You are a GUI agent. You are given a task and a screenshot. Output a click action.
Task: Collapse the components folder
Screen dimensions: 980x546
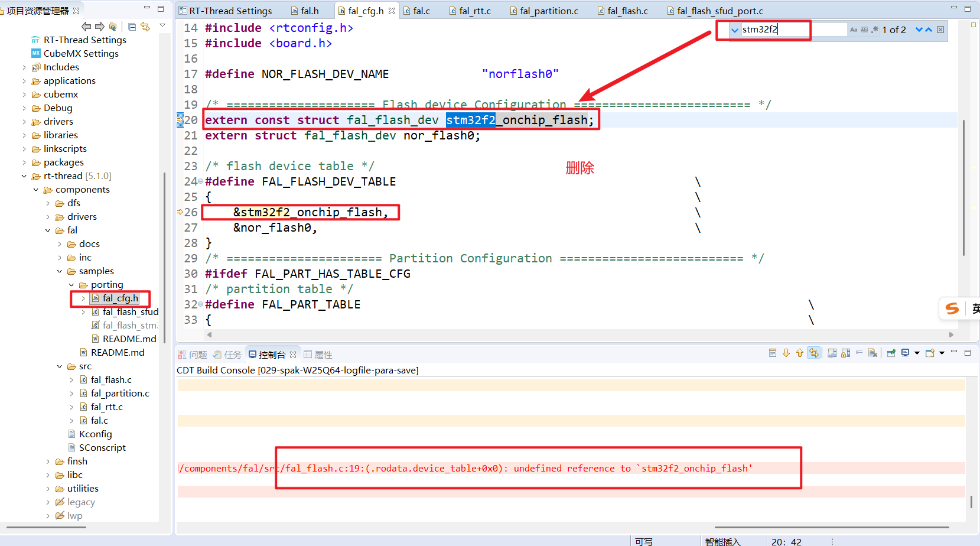(36, 190)
